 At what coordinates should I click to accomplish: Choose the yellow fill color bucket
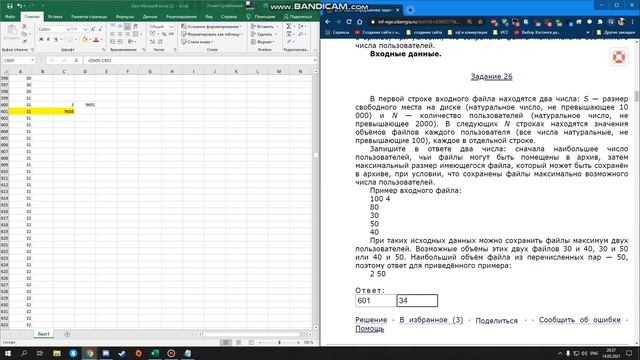click(84, 40)
